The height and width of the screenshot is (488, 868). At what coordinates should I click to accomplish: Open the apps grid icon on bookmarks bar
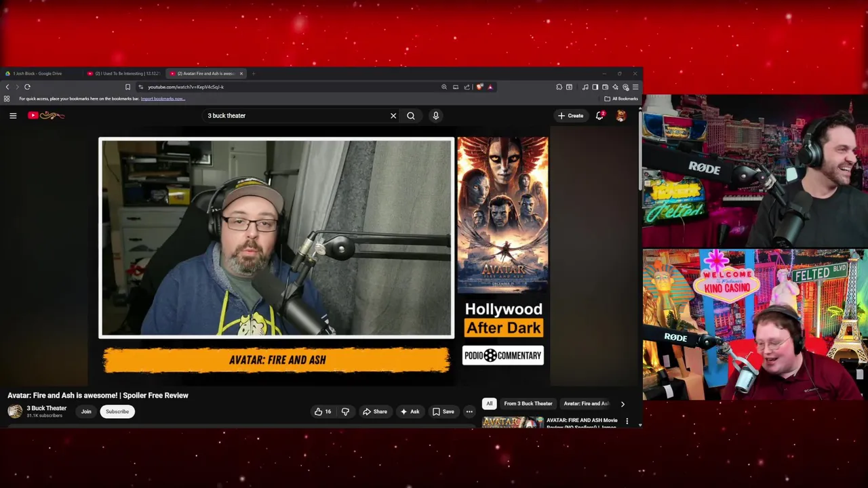(7, 99)
